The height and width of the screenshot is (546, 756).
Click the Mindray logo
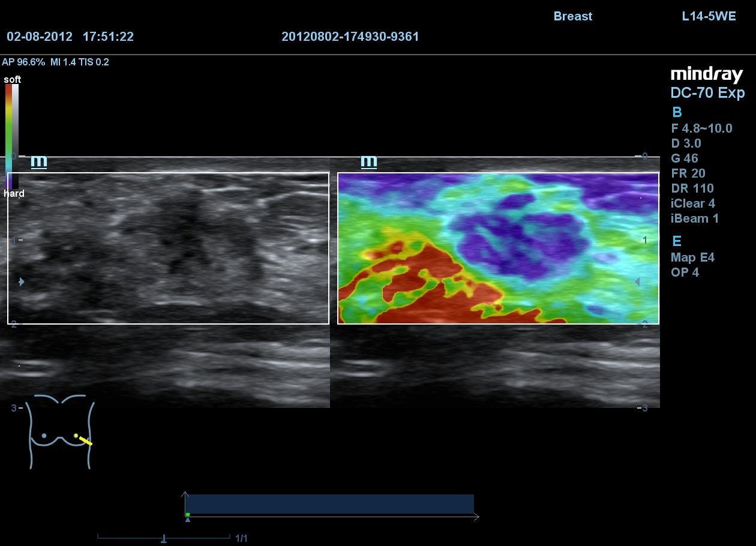click(x=706, y=74)
